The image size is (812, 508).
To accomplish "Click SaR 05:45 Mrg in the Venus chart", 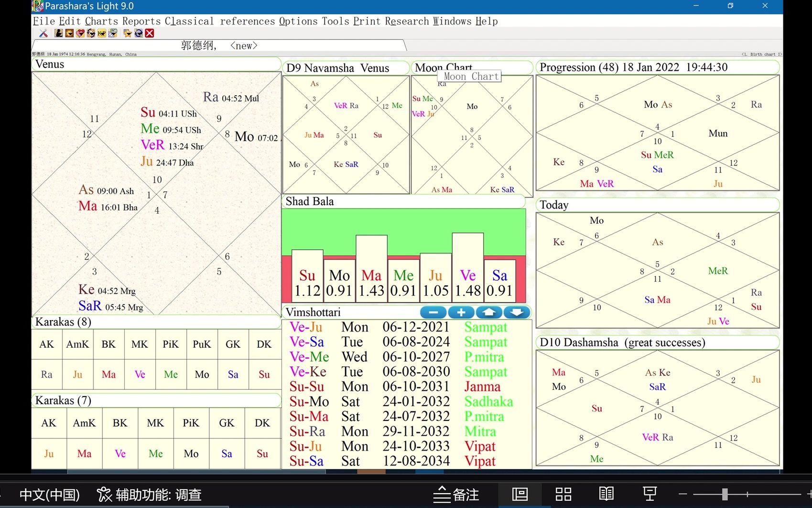I will 111,306.
